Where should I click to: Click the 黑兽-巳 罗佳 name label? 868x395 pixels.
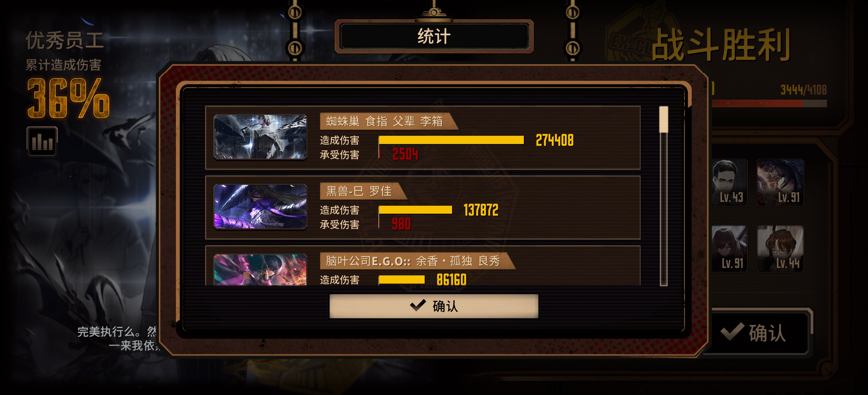pos(359,191)
